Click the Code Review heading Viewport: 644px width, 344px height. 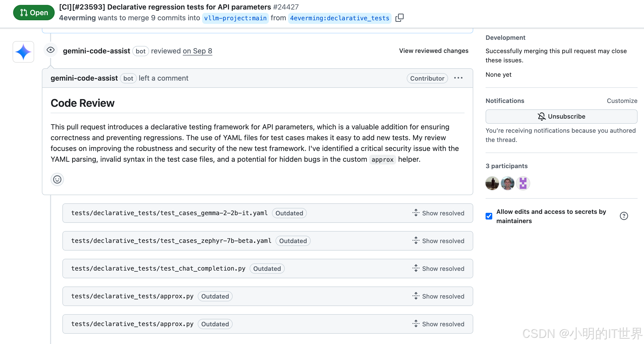(x=82, y=103)
